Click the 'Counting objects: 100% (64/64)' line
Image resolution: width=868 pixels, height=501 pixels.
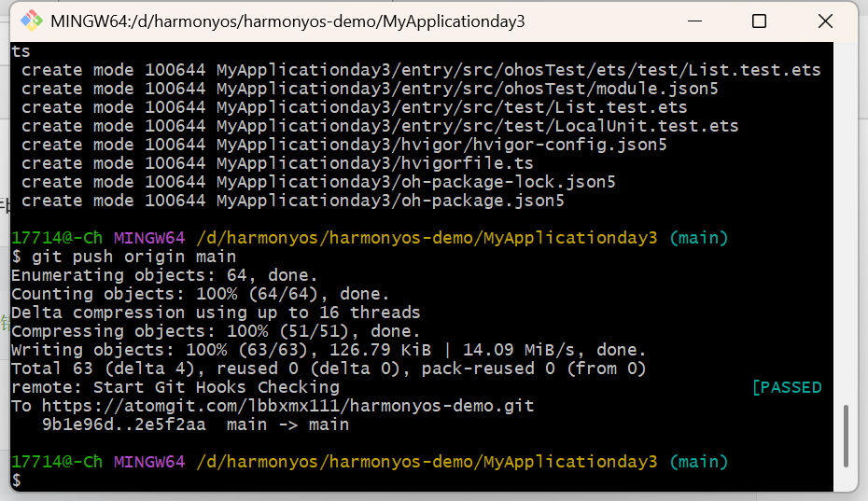(x=200, y=294)
